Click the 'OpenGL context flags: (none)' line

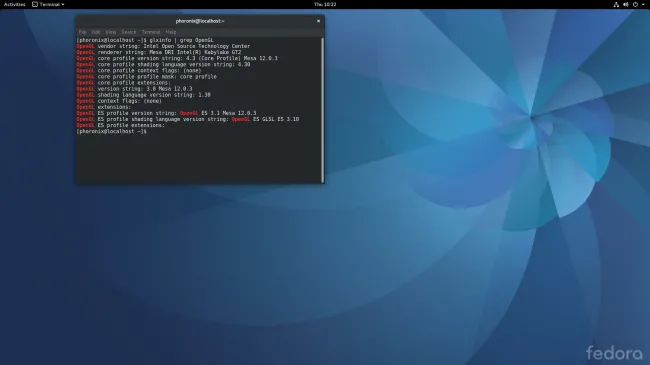[119, 101]
